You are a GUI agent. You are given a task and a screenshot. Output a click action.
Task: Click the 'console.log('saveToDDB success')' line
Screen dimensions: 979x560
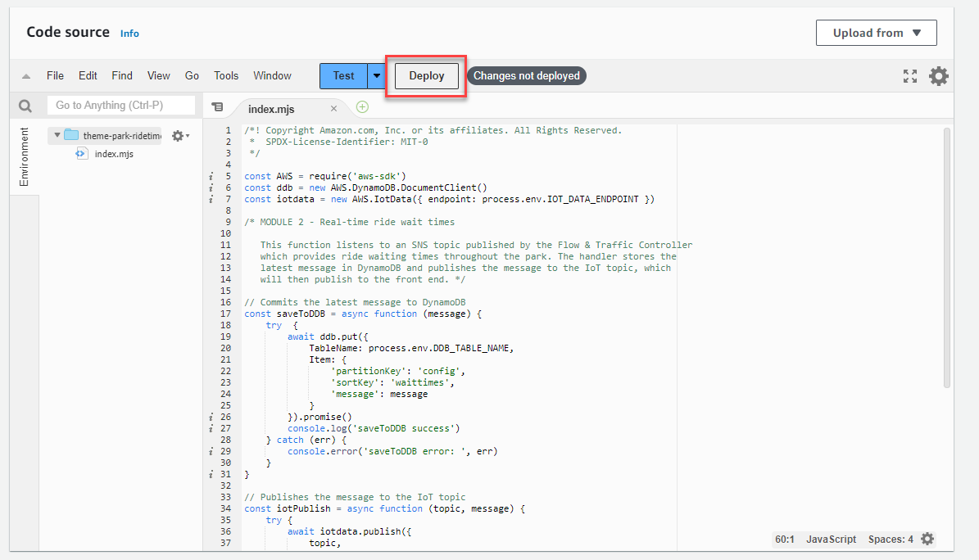[374, 428]
